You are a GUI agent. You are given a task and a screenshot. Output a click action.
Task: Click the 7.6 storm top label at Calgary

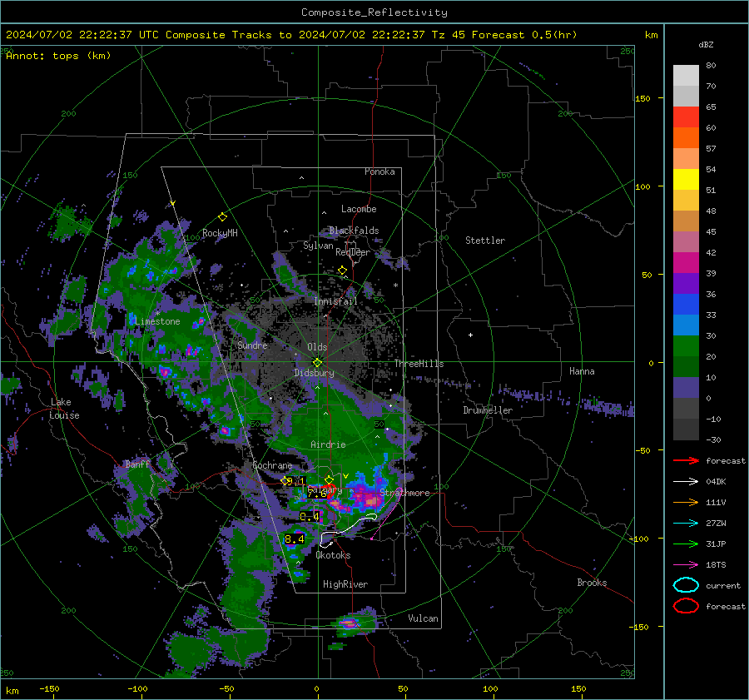coord(317,494)
